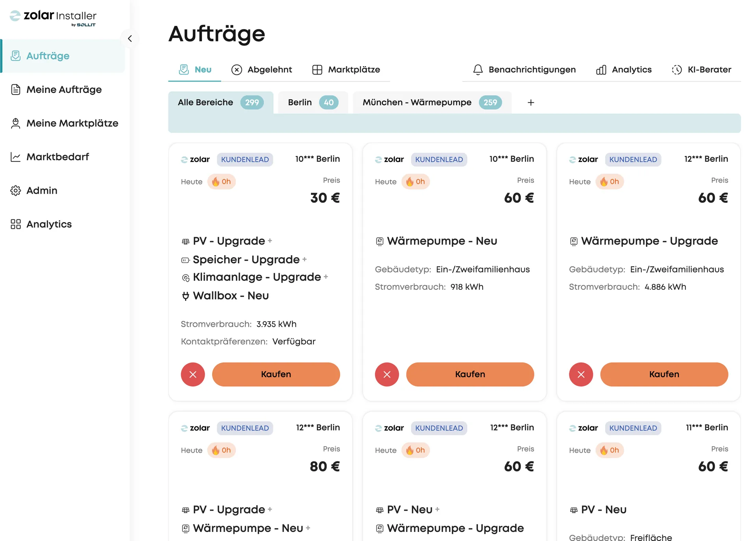The image size is (756, 541).
Task: Click the solar icon of PV - Neu, 11*** Berlin card
Action: 574,510
